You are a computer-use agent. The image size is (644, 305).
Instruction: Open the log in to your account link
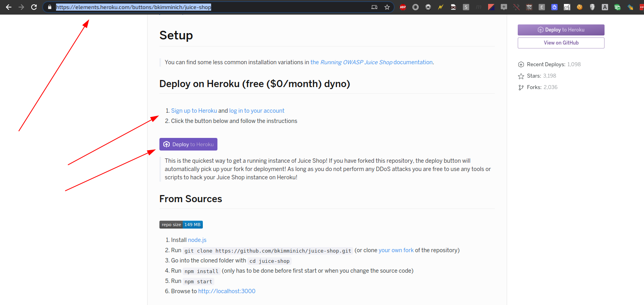click(x=256, y=111)
